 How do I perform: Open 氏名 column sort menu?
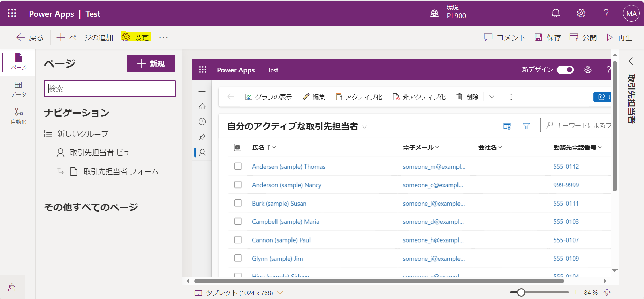264,147
